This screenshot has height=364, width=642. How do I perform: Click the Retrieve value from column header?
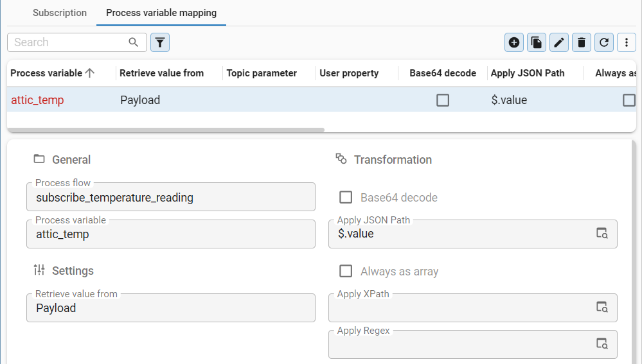tap(162, 73)
